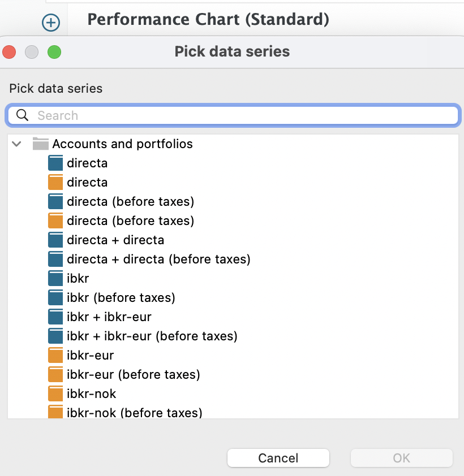The width and height of the screenshot is (464, 476).
Task: Click the plus icon beside Performance Chart
Action: tap(51, 23)
